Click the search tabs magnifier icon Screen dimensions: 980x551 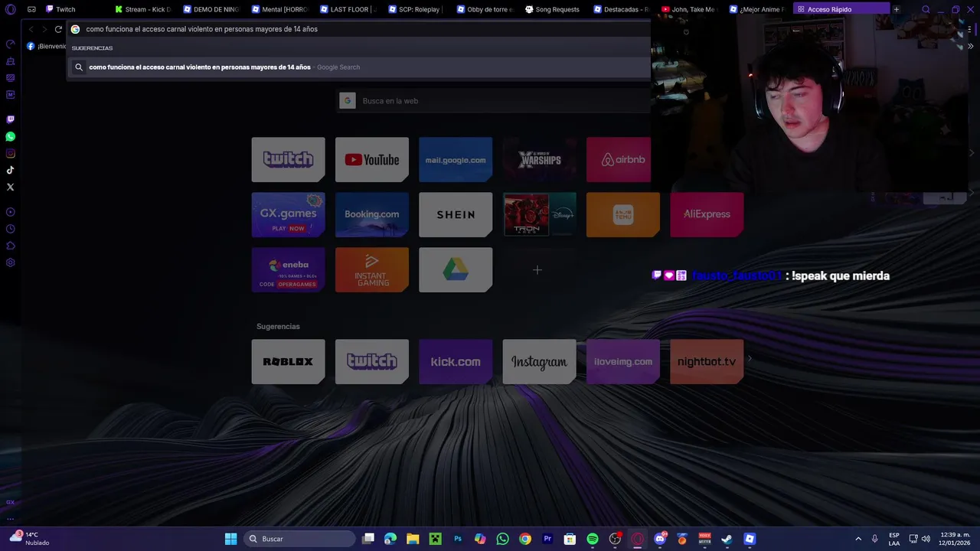926,9
